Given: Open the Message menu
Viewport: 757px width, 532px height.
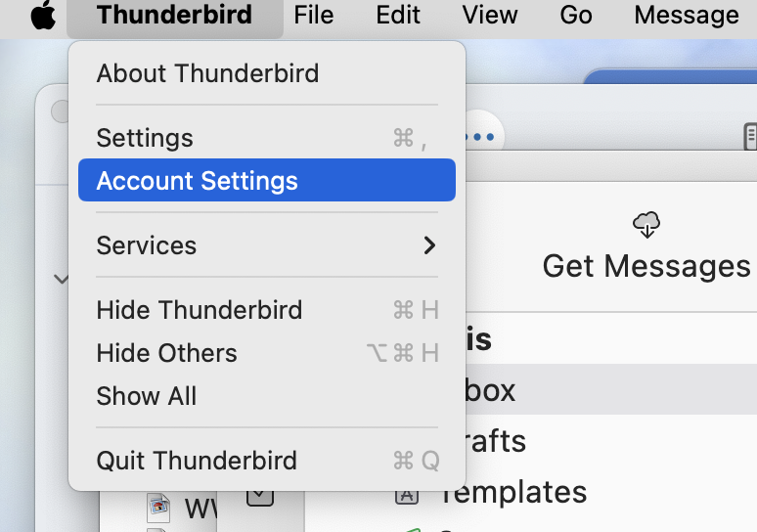Looking at the screenshot, I should point(686,16).
